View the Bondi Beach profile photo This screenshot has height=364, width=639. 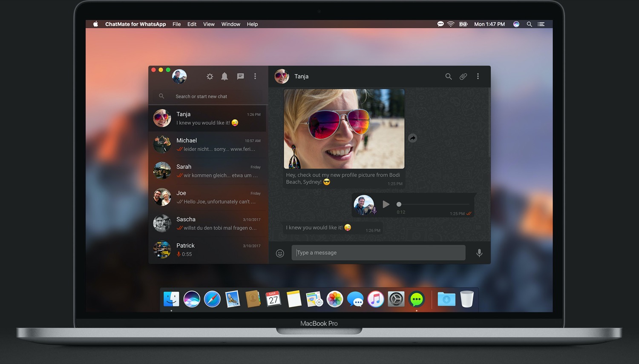pos(344,129)
